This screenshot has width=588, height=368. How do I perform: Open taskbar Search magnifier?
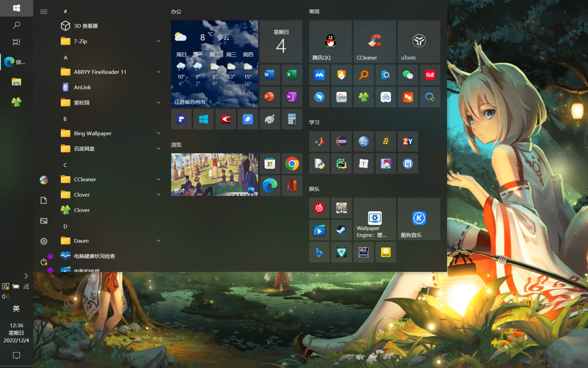pos(16,25)
